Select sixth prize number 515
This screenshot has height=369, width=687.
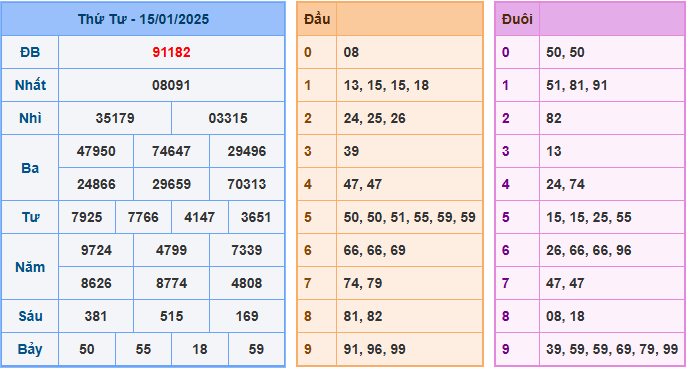coord(171,316)
